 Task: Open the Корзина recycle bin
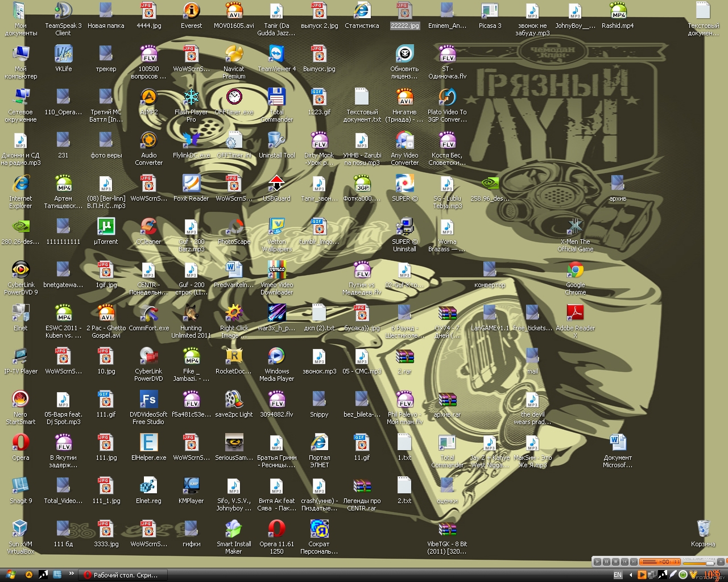703,534
